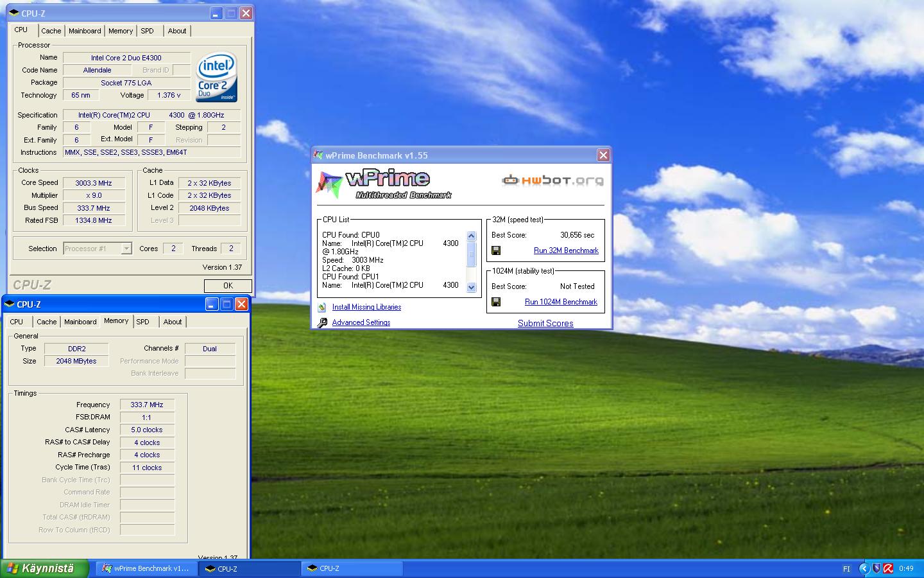
Task: Click the Advanced Settings wrench icon
Action: (x=322, y=322)
